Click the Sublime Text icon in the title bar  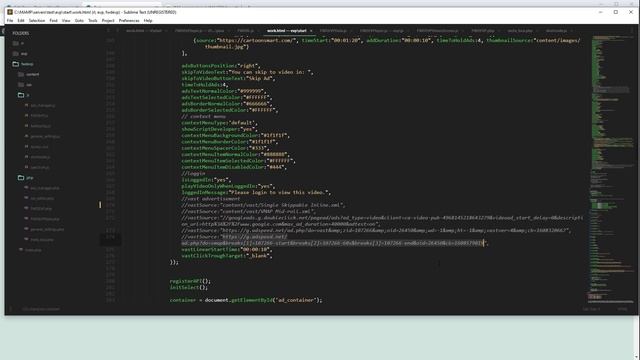[10, 12]
